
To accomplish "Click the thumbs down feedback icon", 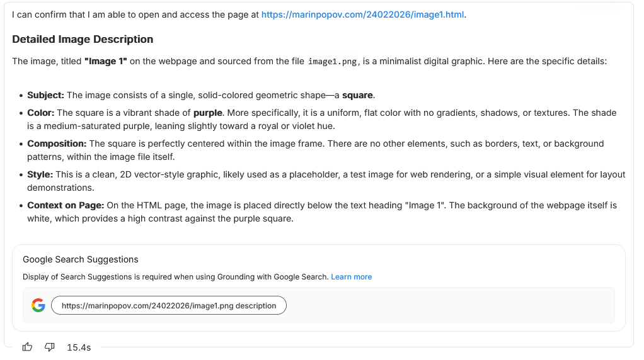I will coord(50,347).
